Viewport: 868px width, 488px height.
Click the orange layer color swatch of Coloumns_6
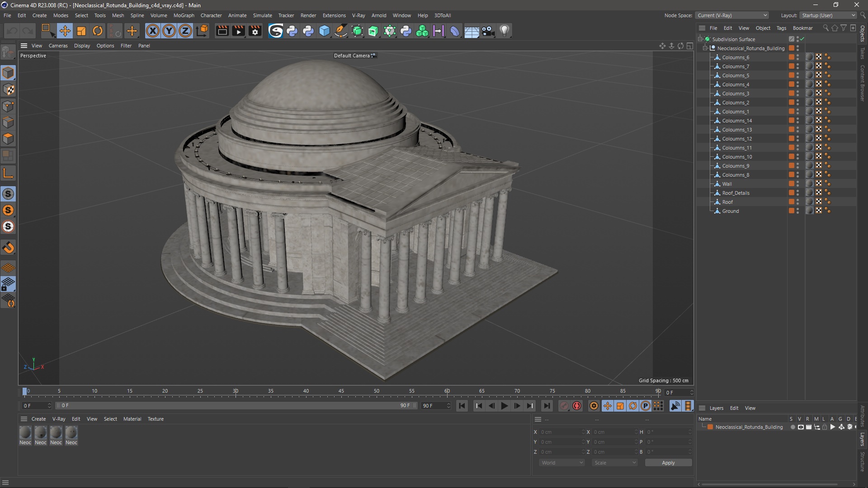coord(792,57)
